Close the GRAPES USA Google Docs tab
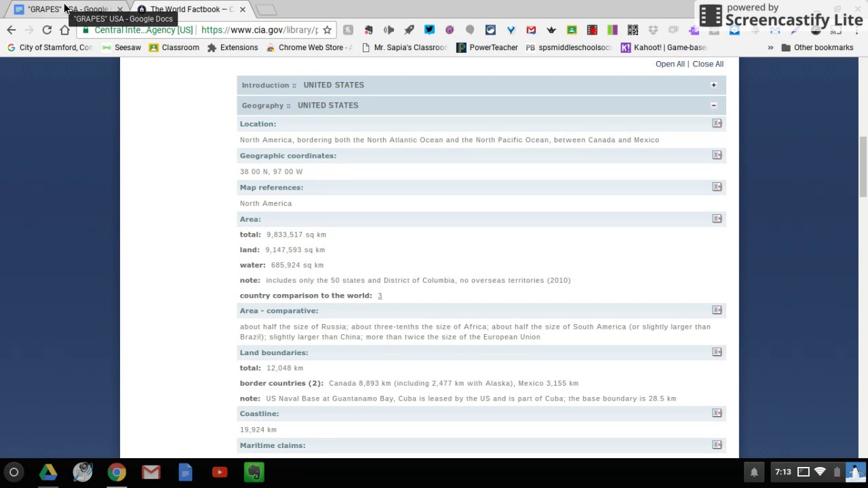Image resolution: width=868 pixels, height=488 pixels. pyautogui.click(x=120, y=9)
